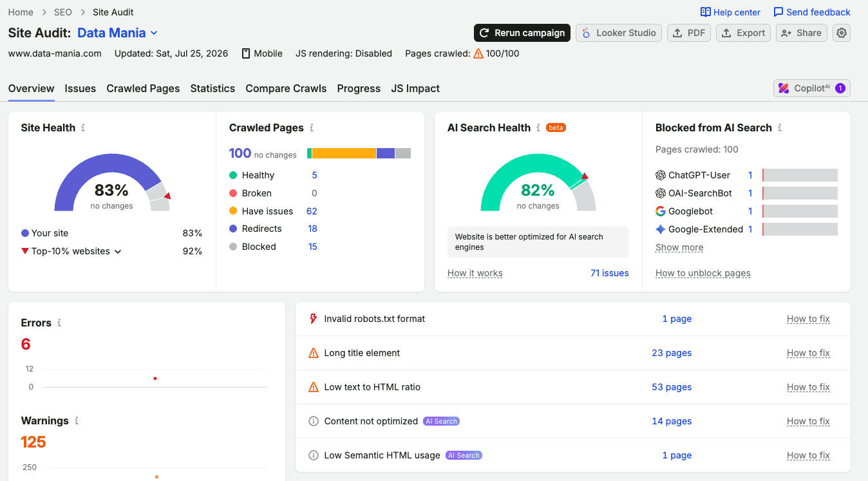Screen dimensions: 868x481
Task: Click Send feedback link
Action: (x=812, y=12)
